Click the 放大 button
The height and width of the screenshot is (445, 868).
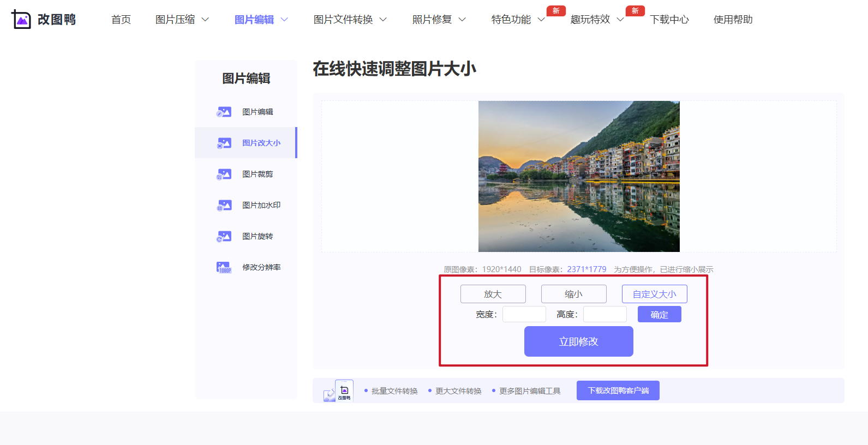pyautogui.click(x=493, y=294)
